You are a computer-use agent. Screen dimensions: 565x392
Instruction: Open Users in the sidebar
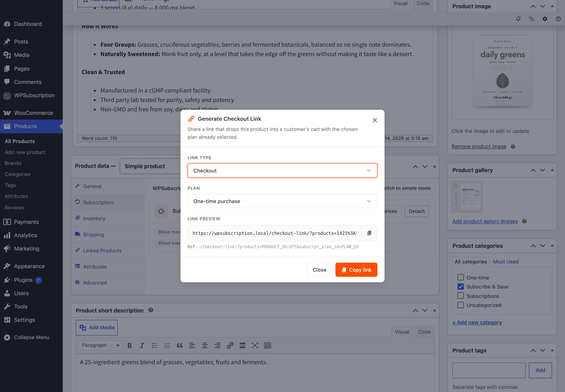click(x=21, y=293)
